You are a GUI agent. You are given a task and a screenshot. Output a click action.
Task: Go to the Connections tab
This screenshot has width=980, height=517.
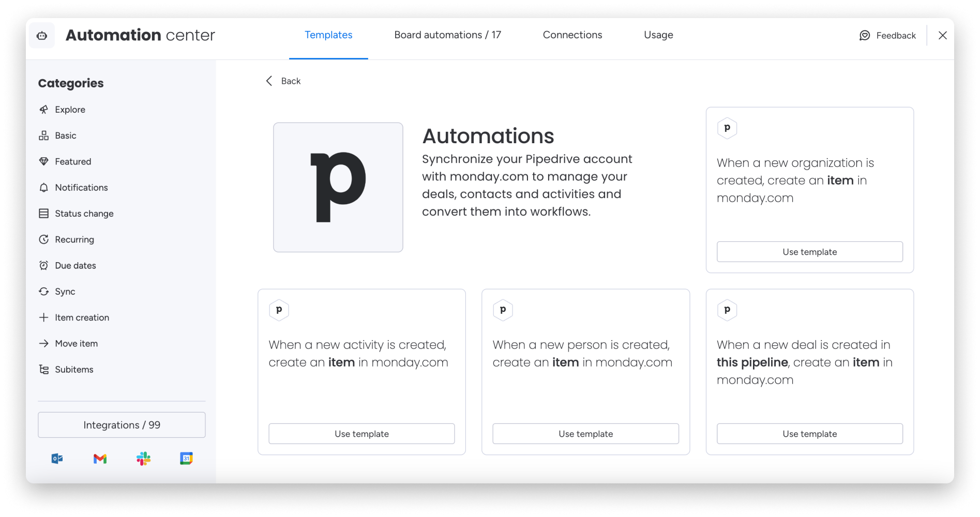pyautogui.click(x=572, y=35)
